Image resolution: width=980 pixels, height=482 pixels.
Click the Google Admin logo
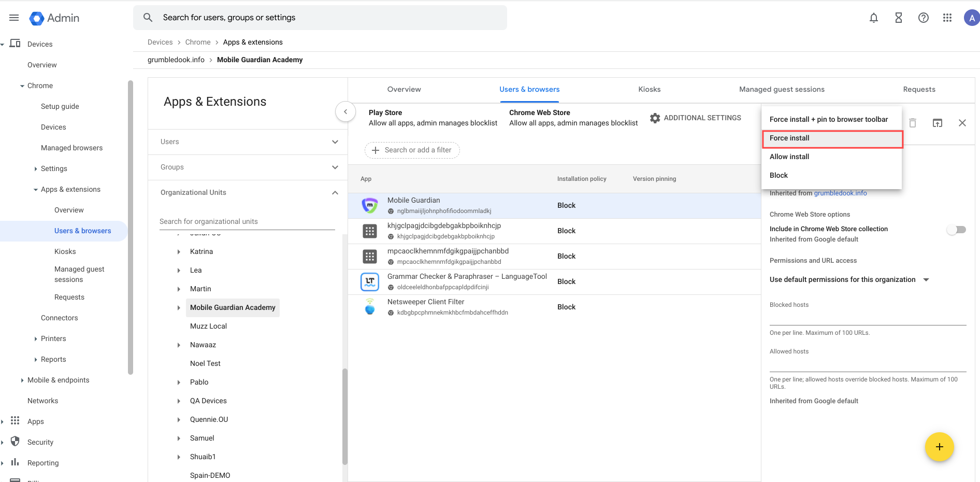[x=54, y=18]
